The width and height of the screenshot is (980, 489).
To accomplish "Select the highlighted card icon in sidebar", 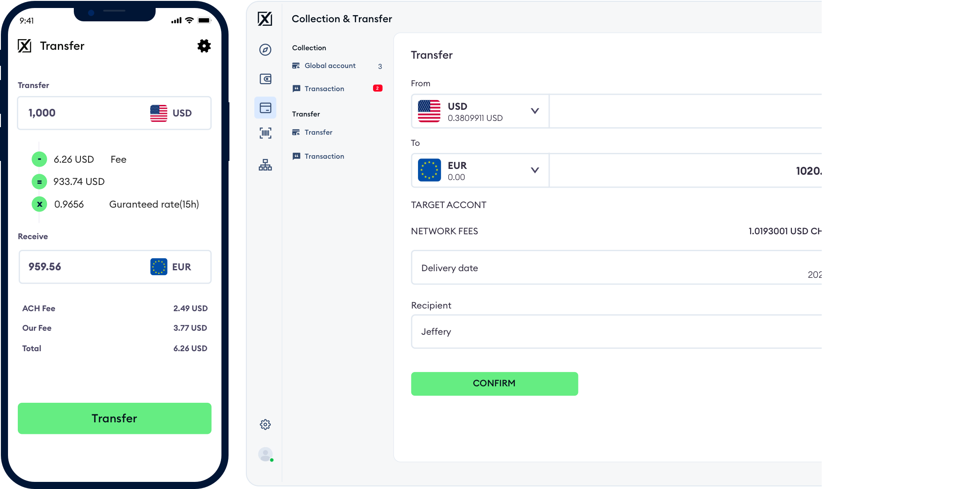I will point(265,108).
